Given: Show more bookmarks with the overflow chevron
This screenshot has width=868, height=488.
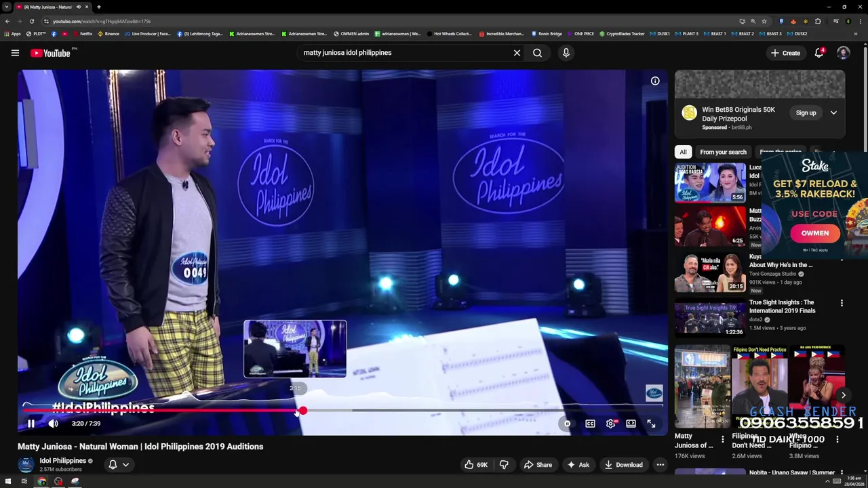Looking at the screenshot, I should point(855,34).
